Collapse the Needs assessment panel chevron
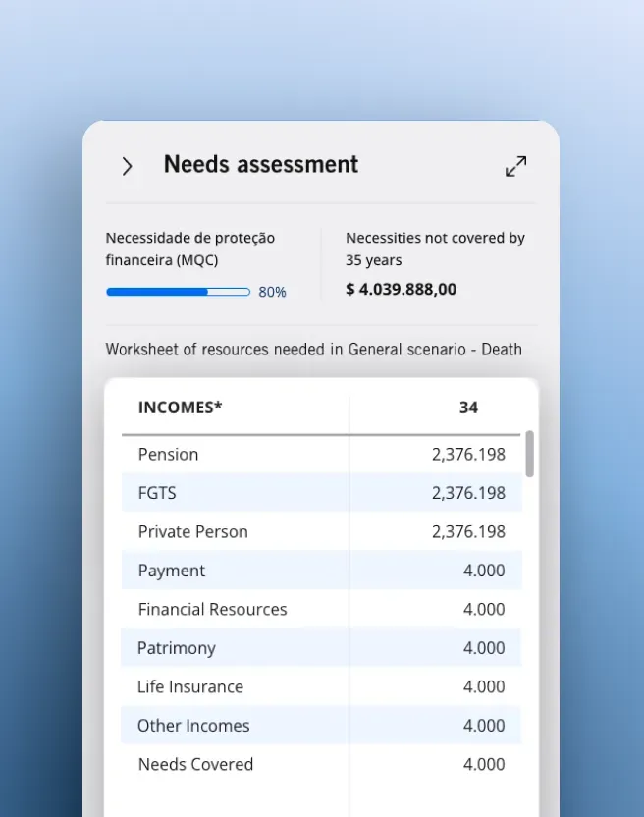This screenshot has width=644, height=817. click(x=128, y=167)
